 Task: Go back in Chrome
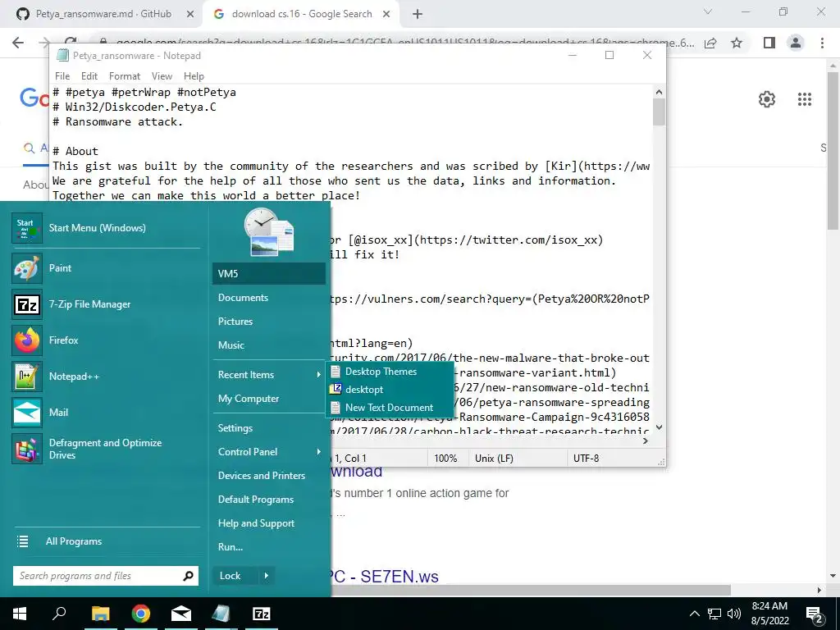[18, 43]
